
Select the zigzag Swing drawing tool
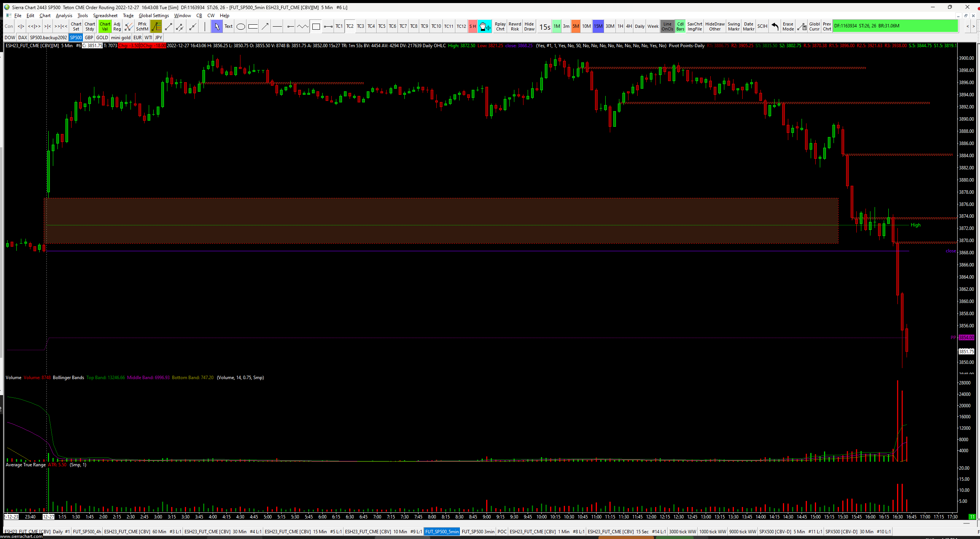point(302,26)
